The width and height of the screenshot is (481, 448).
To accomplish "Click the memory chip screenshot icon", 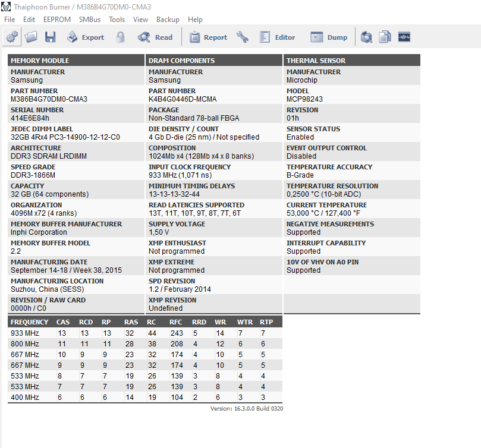I will pyautogui.click(x=404, y=37).
